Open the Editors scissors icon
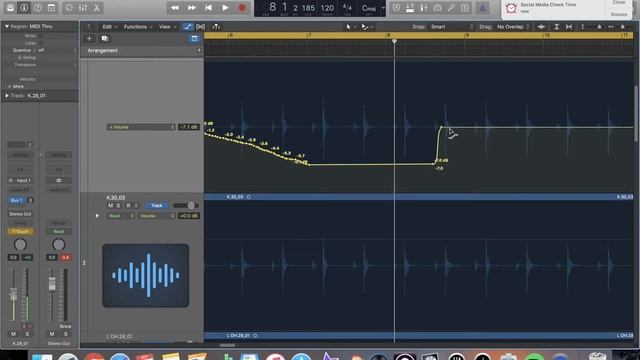 coord(97,7)
